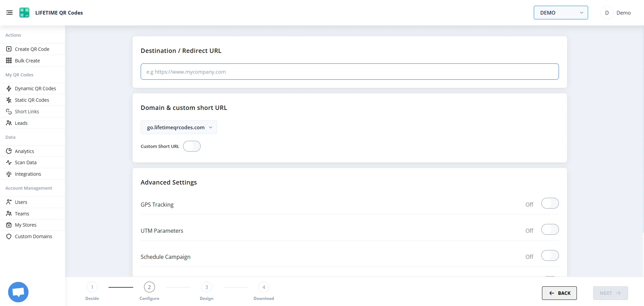The height and width of the screenshot is (306, 644).
Task: Go to Bulk Create in sidebar
Action: (27, 61)
